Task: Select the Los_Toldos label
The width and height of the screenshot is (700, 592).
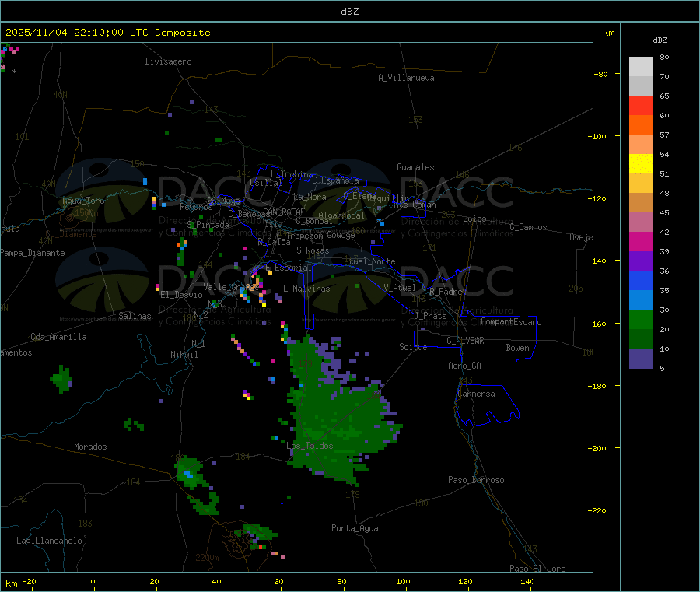Action: click(310, 446)
